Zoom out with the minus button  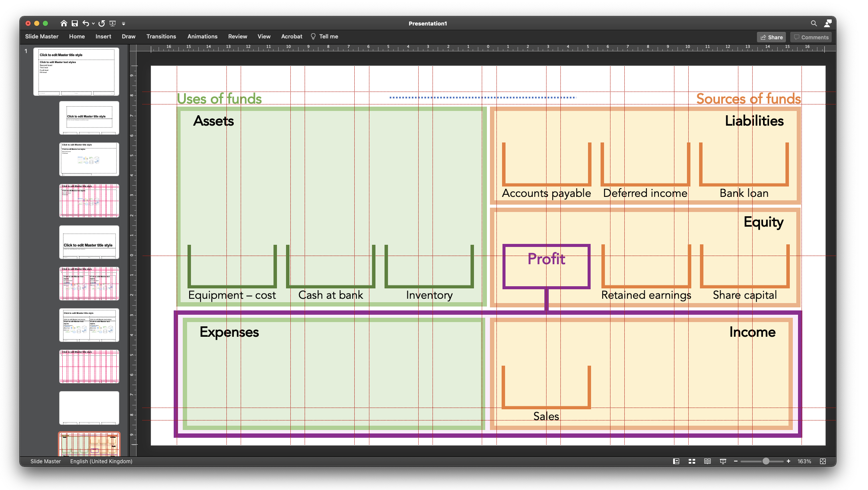[736, 461]
